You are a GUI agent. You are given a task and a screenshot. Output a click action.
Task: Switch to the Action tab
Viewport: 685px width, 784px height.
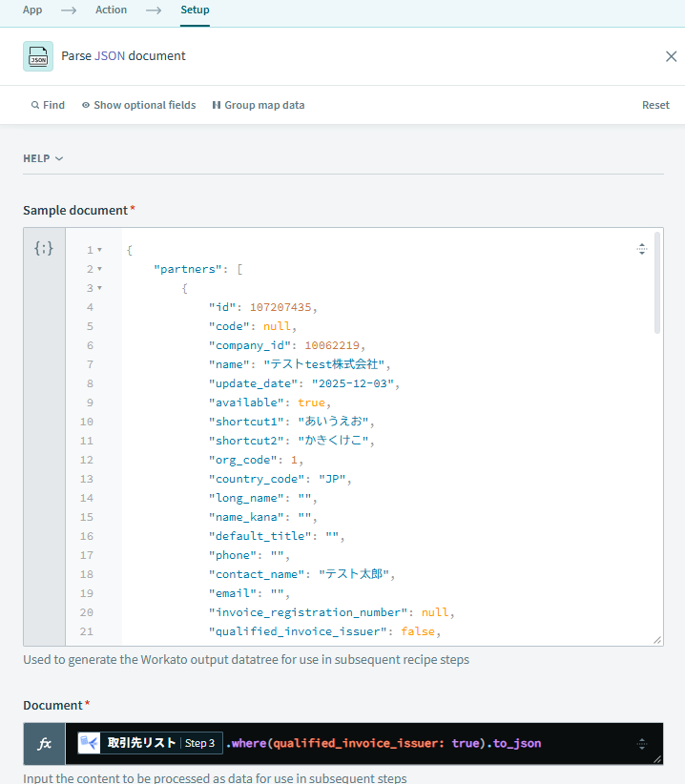111,10
